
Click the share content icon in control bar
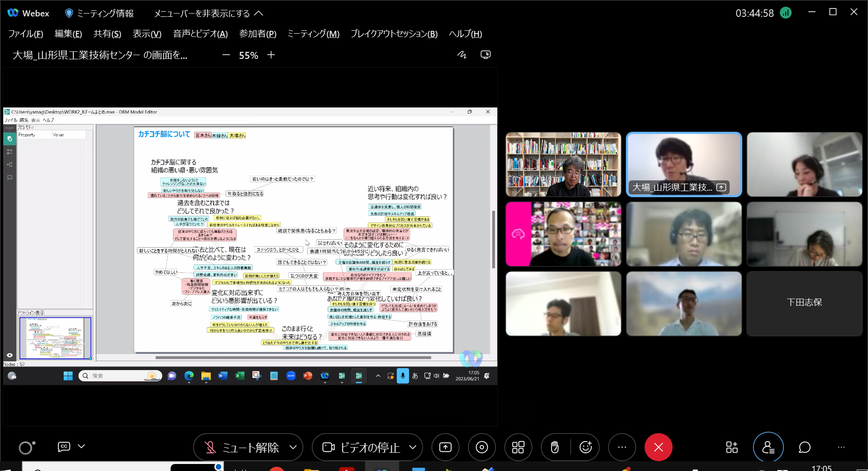[x=445, y=447]
